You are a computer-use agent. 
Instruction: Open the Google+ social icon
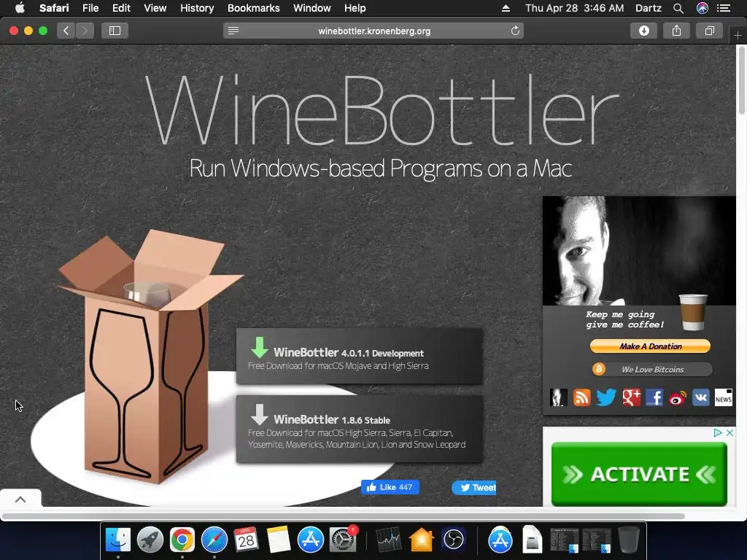pos(631,397)
